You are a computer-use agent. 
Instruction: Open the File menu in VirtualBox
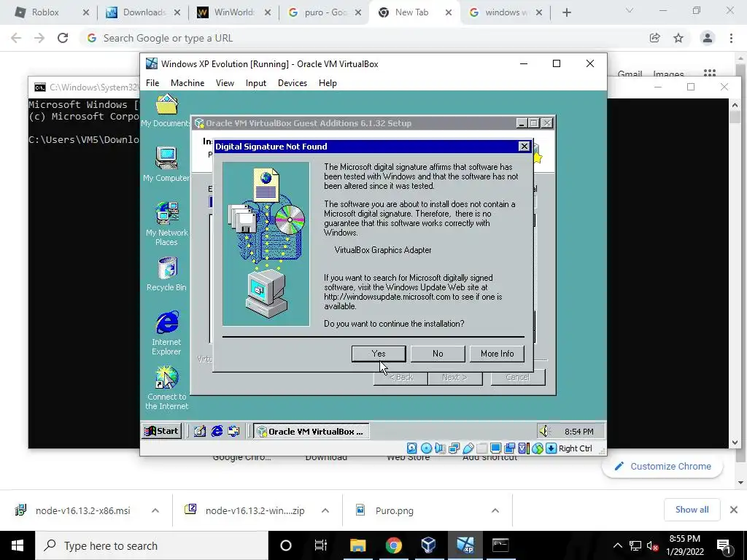click(x=152, y=83)
